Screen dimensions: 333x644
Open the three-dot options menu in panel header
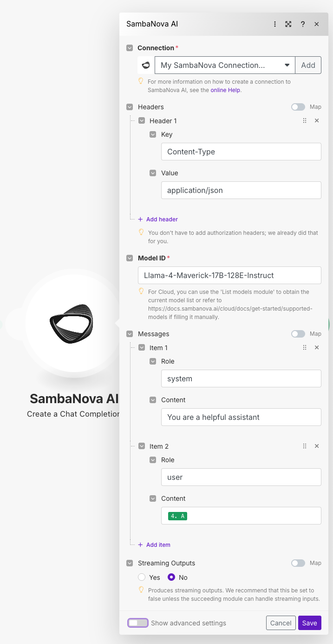275,24
